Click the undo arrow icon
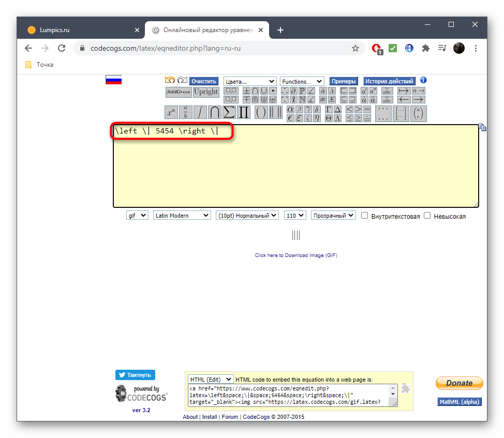Image resolution: width=504 pixels, height=438 pixels. [x=170, y=81]
